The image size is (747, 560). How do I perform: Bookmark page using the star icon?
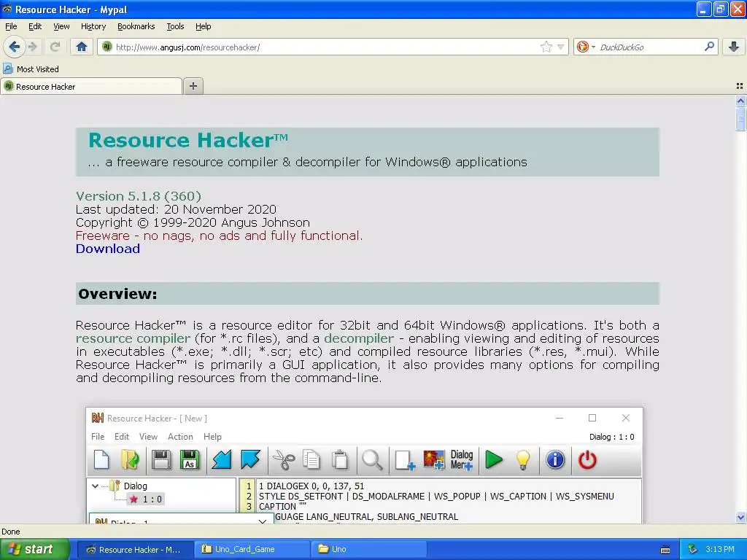click(x=546, y=47)
